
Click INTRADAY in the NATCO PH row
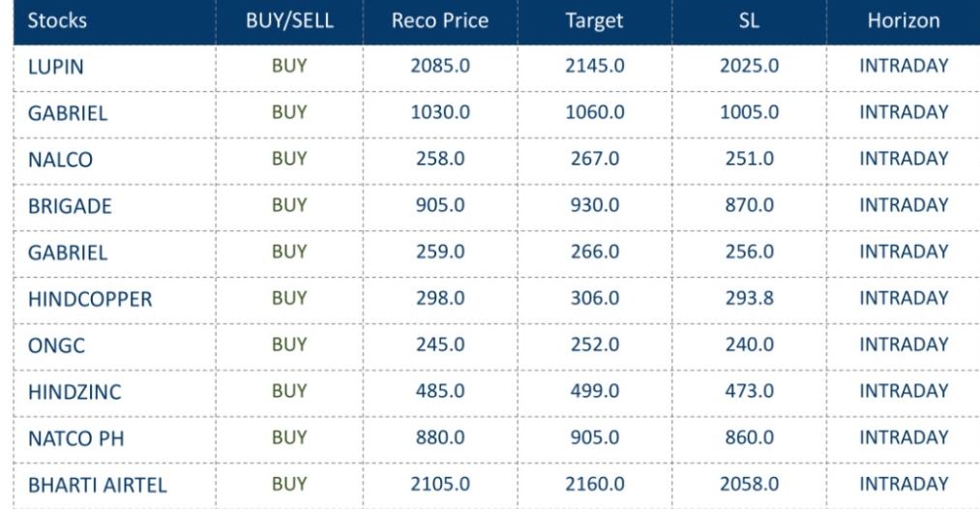[x=904, y=437]
